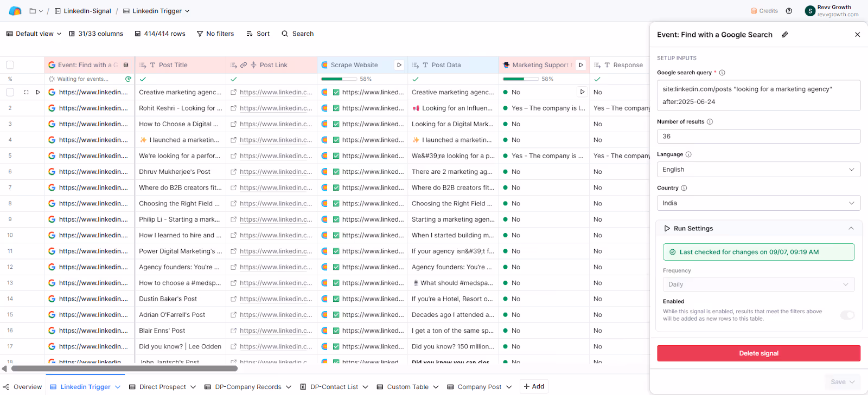Switch to Company Post tab
Viewport: 868px width, 395px height.
pos(479,387)
